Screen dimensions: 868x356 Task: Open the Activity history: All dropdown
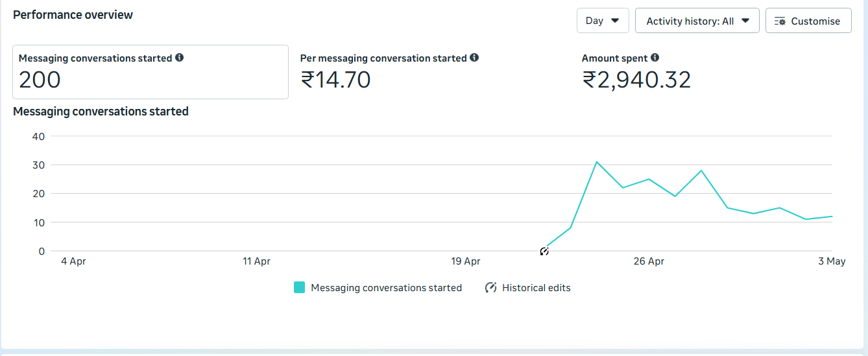tap(697, 21)
